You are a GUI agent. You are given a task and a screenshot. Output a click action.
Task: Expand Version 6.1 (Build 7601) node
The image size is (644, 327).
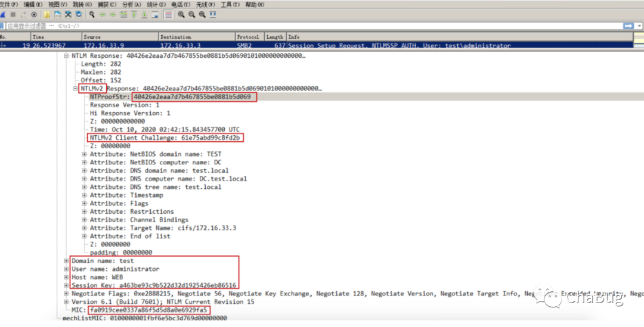click(66, 302)
